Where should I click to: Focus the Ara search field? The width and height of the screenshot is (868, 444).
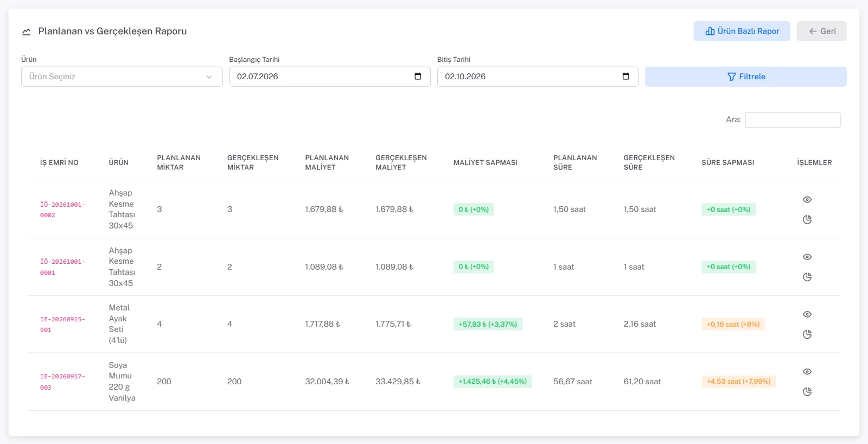tap(792, 120)
